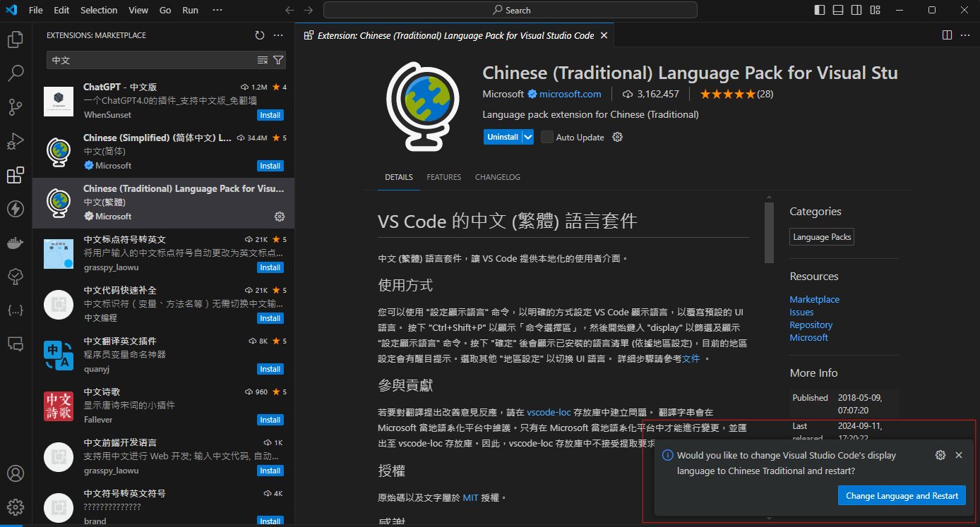Viewport: 980px width, 527px height.
Task: Toggle the secondary side bar layout icon
Action: [856, 10]
